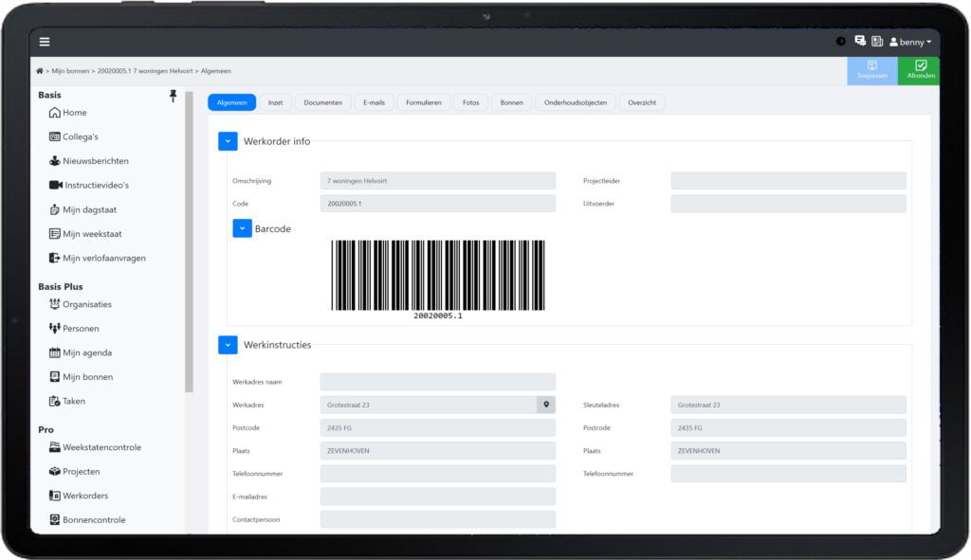The width and height of the screenshot is (971, 560).
Task: Open Mijn bonnen in the sidebar
Action: tap(81, 377)
